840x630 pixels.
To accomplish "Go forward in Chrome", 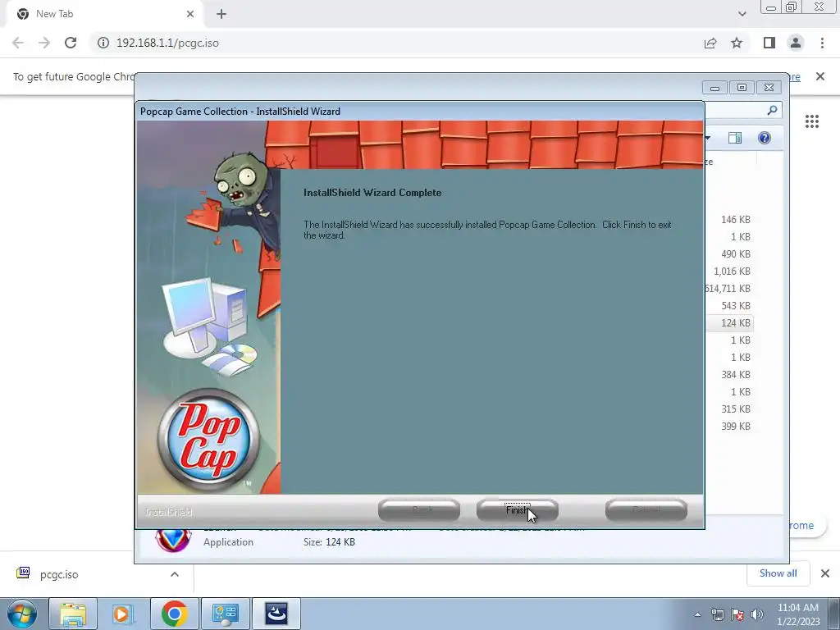I will pos(44,43).
